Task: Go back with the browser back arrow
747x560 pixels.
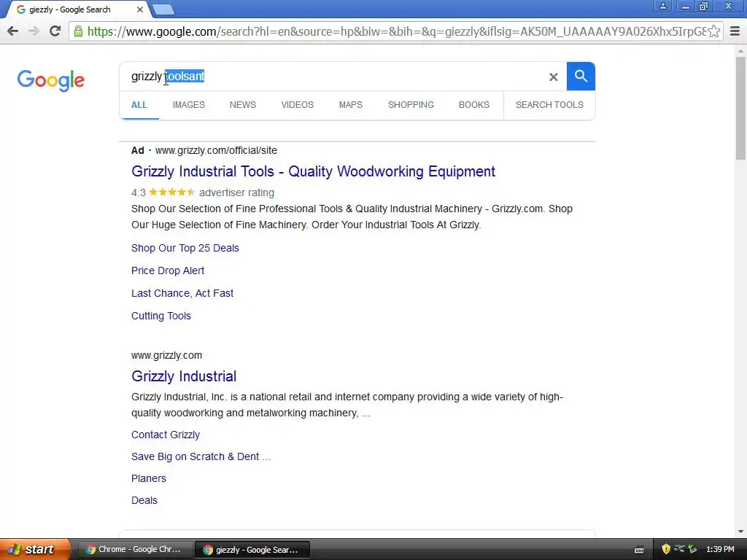Action: pyautogui.click(x=13, y=31)
